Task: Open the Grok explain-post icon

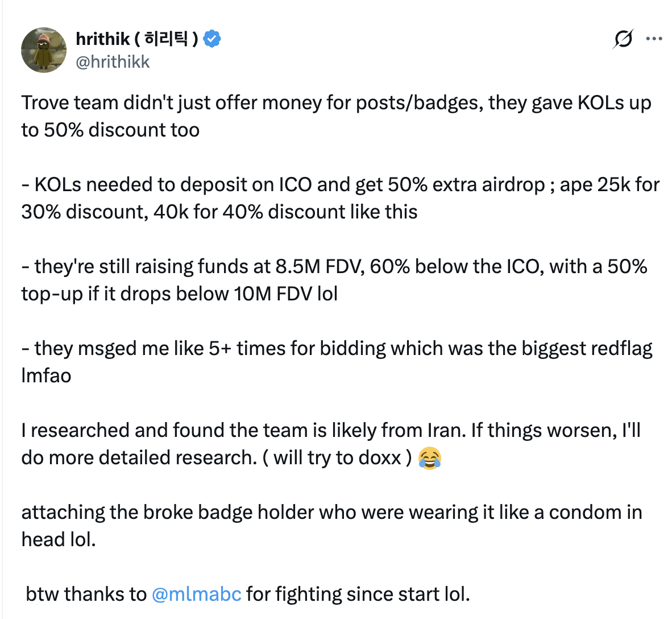Action: pyautogui.click(x=623, y=39)
